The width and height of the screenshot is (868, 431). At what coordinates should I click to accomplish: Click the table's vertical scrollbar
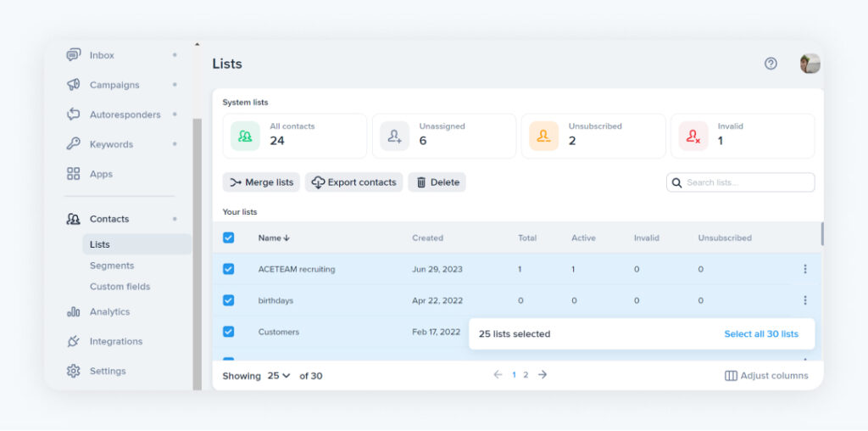[821, 233]
